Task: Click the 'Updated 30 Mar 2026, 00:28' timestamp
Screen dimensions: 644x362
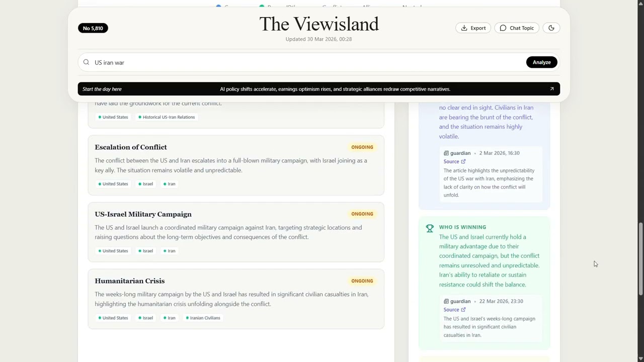Action: 318,39
